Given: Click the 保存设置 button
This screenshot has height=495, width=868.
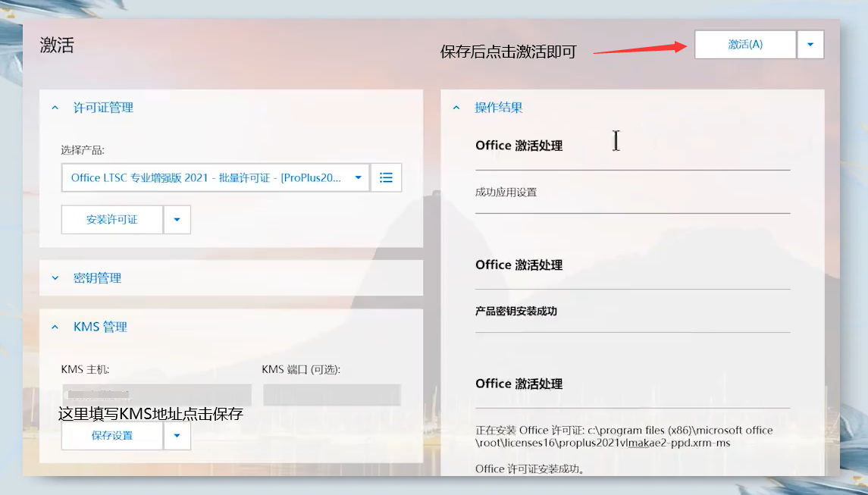Looking at the screenshot, I should pyautogui.click(x=112, y=436).
